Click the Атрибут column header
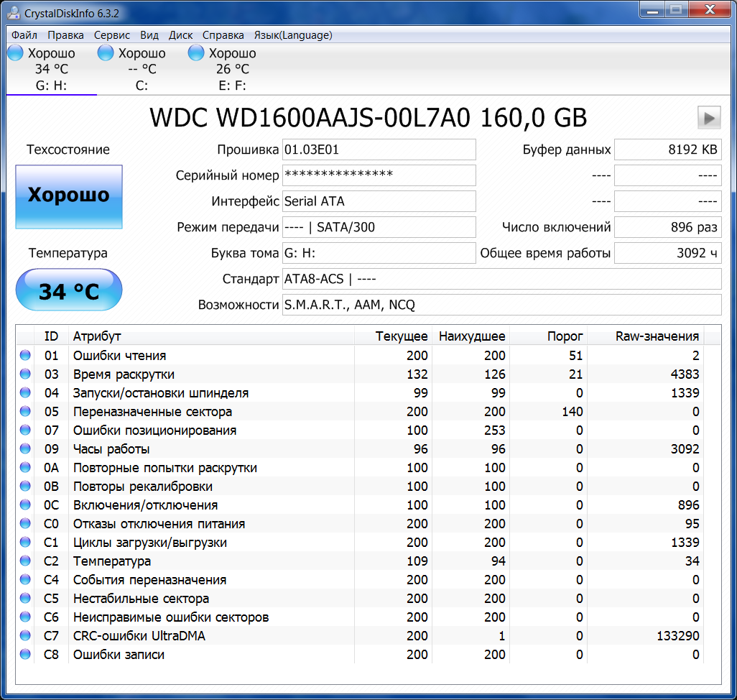Viewport: 737px width, 700px height. point(96,336)
